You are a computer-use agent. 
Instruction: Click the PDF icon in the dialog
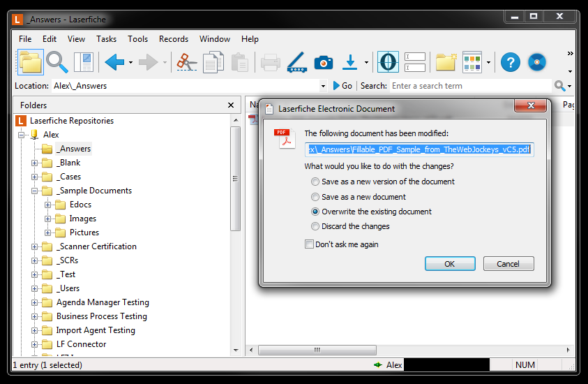(x=285, y=138)
